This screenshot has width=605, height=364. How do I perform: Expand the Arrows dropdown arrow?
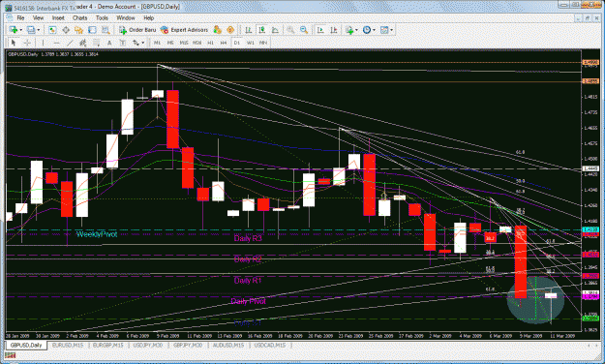(143, 43)
